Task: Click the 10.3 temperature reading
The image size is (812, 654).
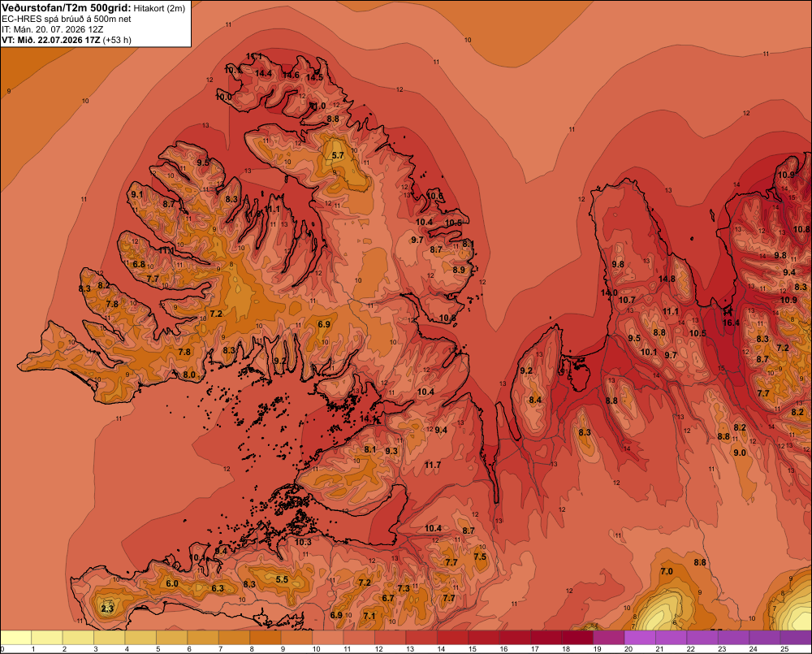Action: tap(303, 542)
